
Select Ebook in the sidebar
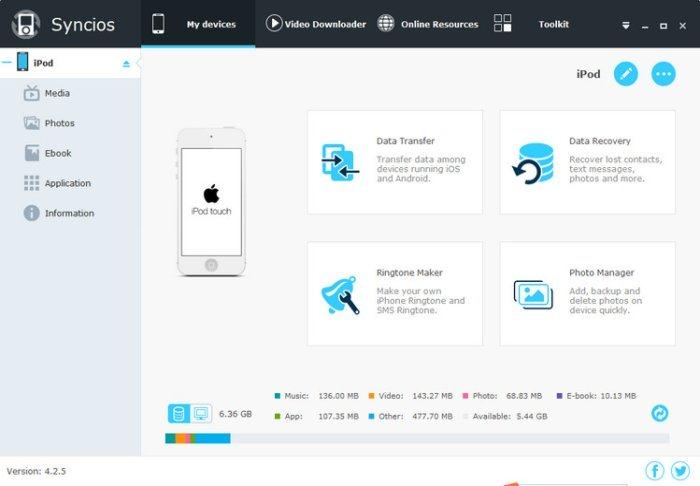click(x=58, y=153)
